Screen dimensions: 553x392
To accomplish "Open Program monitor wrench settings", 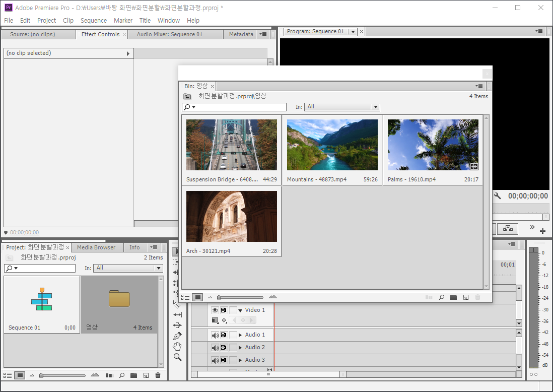I will pos(497,196).
